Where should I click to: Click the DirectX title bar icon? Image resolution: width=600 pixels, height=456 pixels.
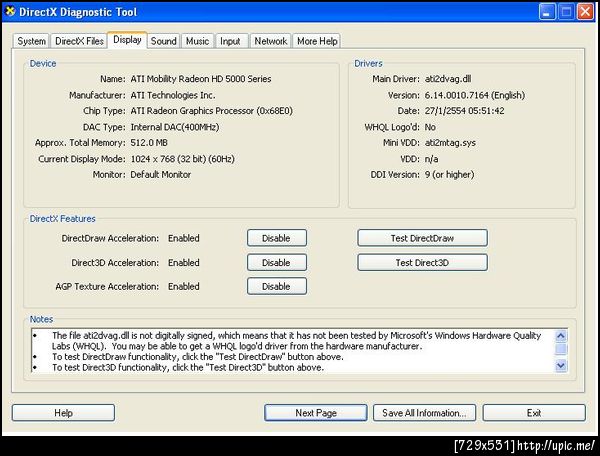tap(10, 11)
